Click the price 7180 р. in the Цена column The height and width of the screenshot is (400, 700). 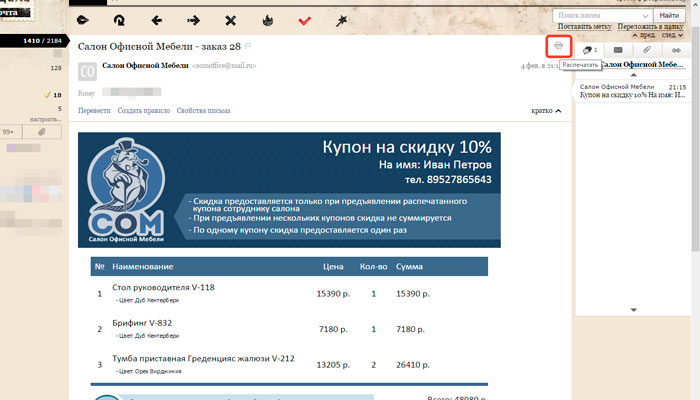pos(333,329)
